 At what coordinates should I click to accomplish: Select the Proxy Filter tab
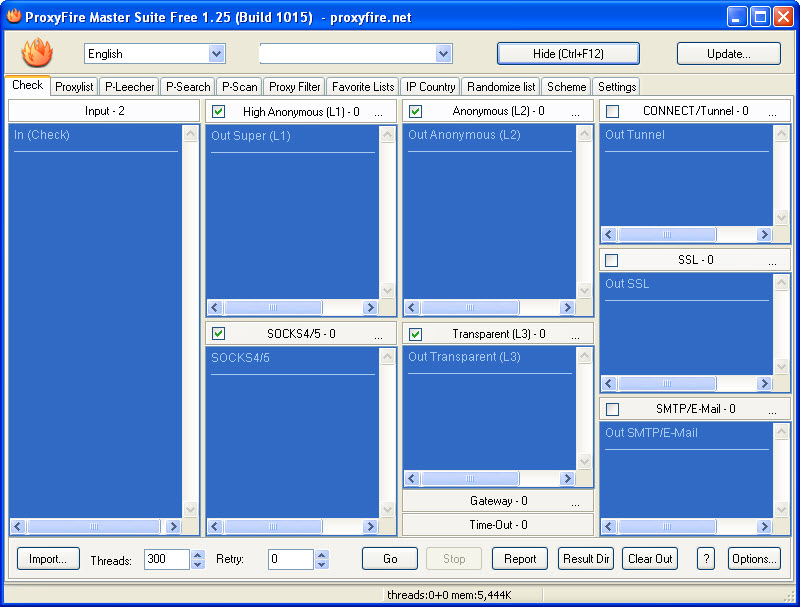tap(294, 87)
